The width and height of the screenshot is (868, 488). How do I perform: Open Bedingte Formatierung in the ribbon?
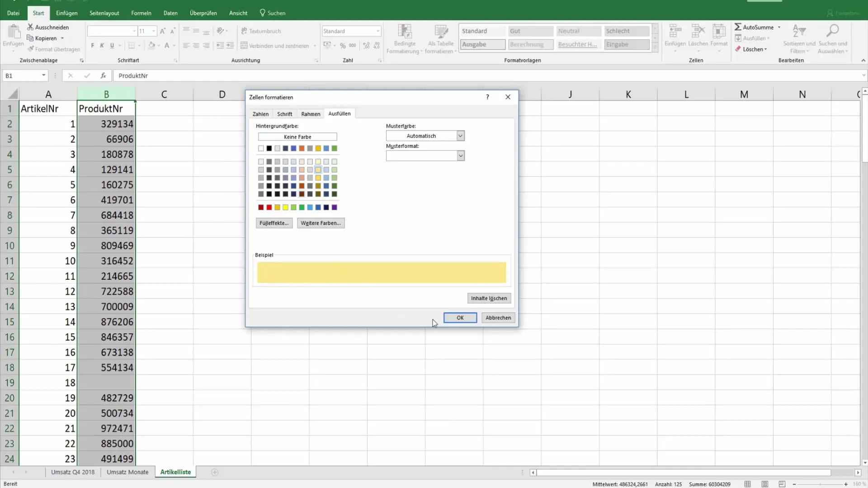tap(405, 39)
